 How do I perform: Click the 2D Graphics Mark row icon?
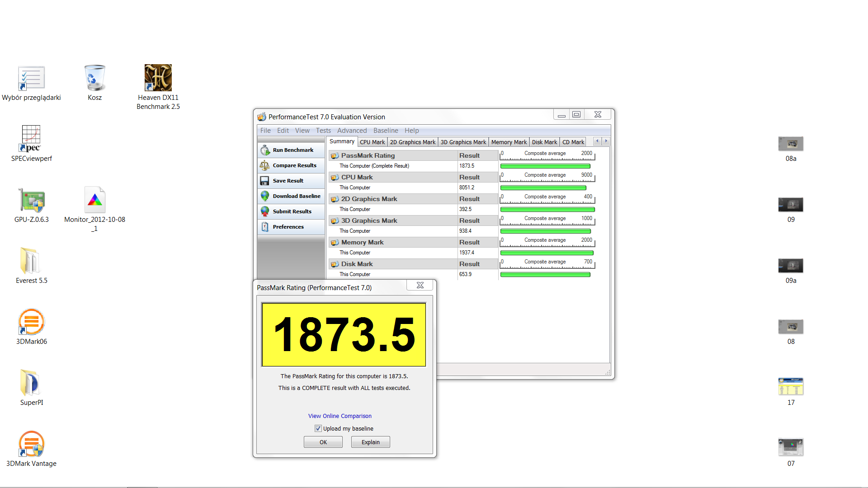point(335,199)
